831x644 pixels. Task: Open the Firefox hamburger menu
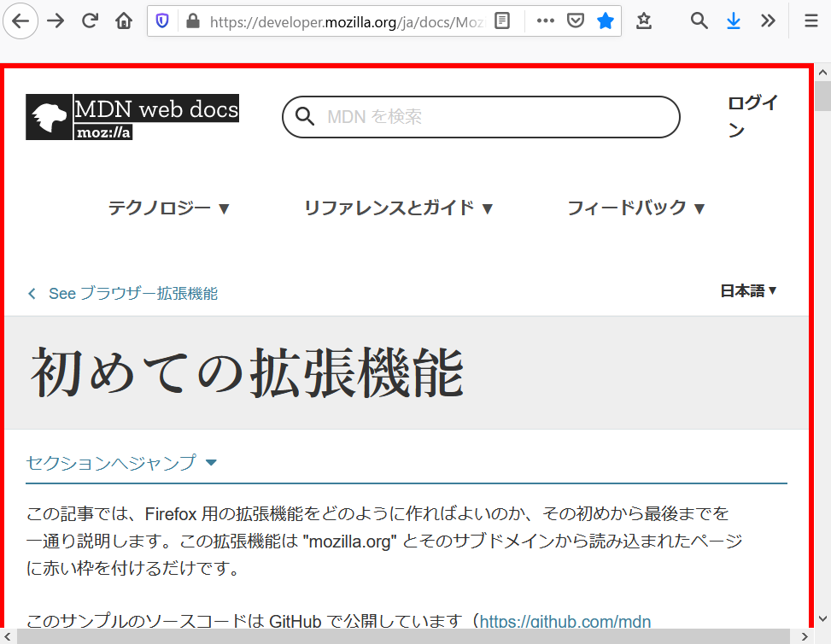(811, 21)
